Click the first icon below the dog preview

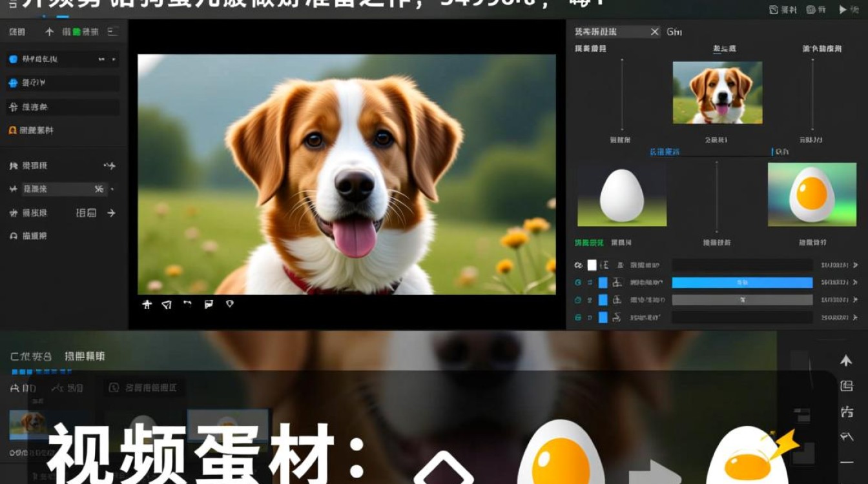pos(147,305)
